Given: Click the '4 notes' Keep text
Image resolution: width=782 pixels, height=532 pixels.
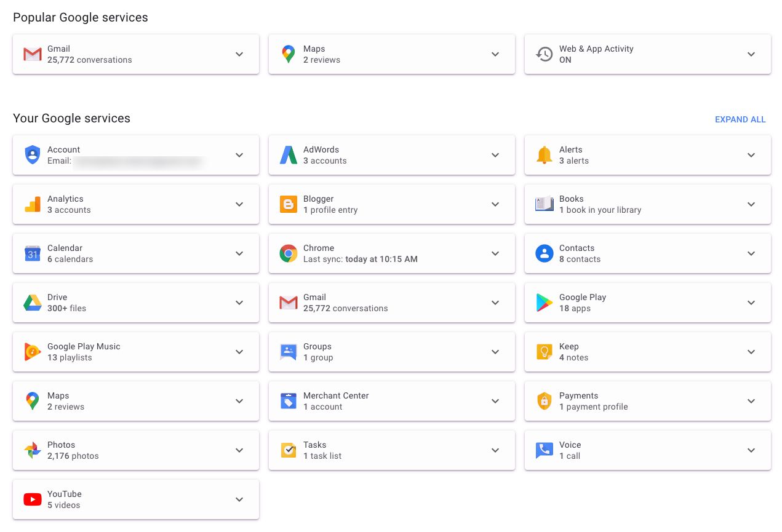Looking at the screenshot, I should coord(573,357).
